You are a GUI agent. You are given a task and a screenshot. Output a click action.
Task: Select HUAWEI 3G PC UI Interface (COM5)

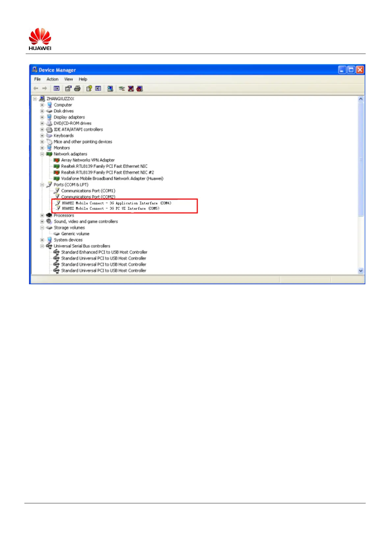point(111,209)
